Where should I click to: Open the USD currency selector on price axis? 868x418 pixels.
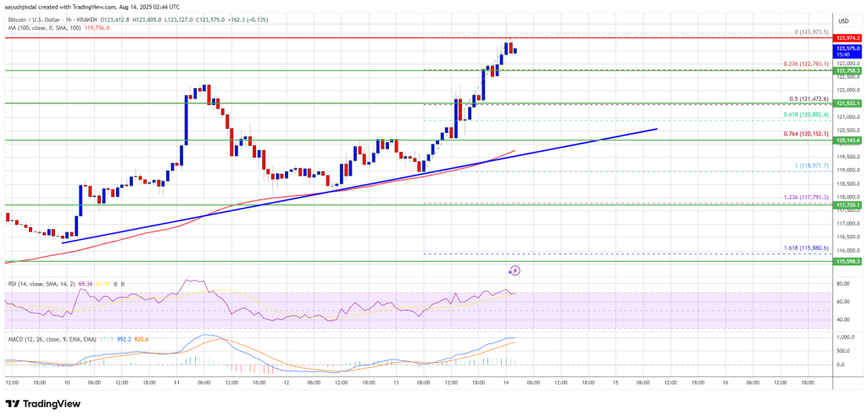[843, 20]
